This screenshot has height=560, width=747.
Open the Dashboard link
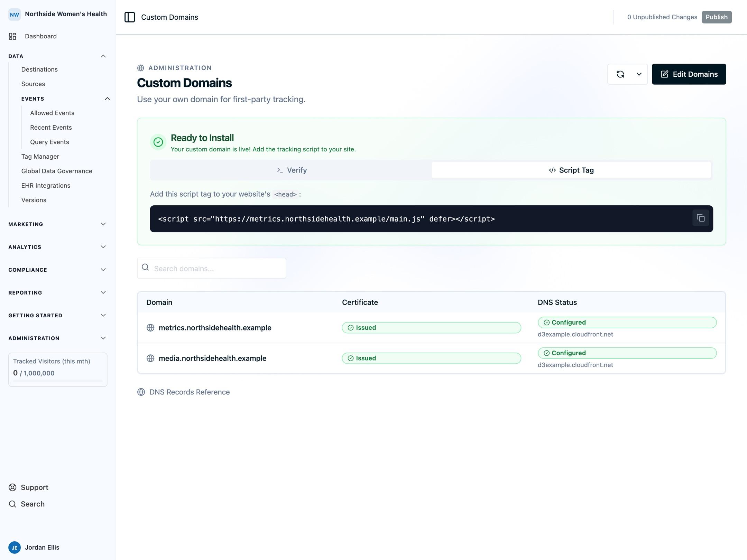click(41, 36)
